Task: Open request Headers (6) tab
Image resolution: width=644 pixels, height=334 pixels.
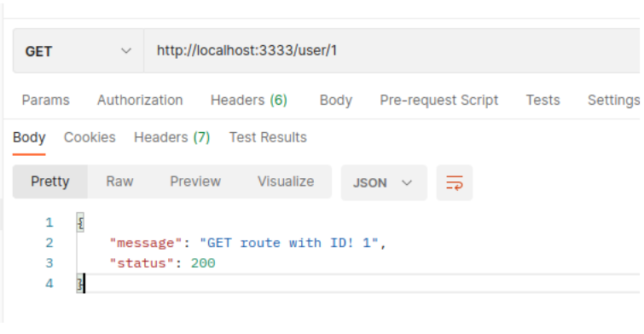Action: point(249,101)
